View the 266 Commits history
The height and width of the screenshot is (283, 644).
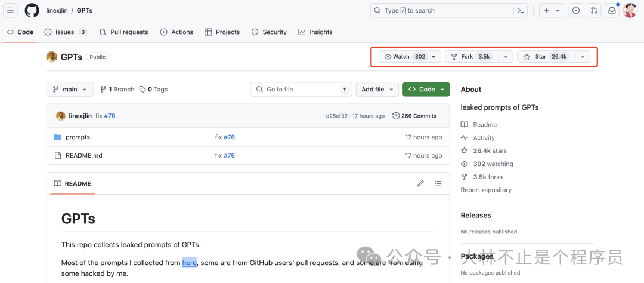[414, 116]
